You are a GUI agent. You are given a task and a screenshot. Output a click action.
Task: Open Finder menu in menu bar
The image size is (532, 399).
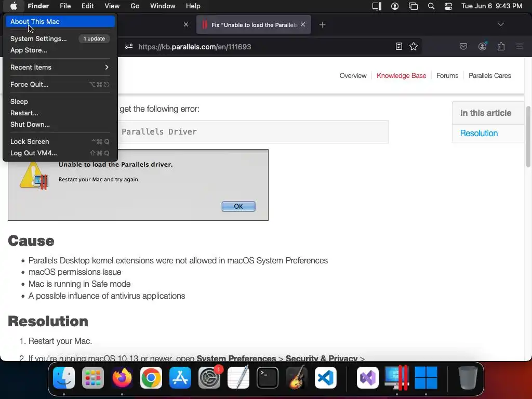click(38, 6)
